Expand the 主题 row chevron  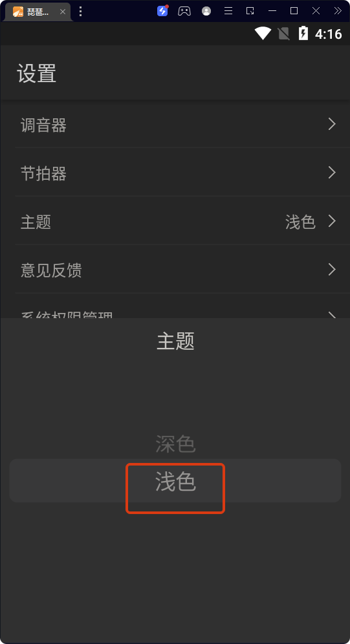coord(332,220)
